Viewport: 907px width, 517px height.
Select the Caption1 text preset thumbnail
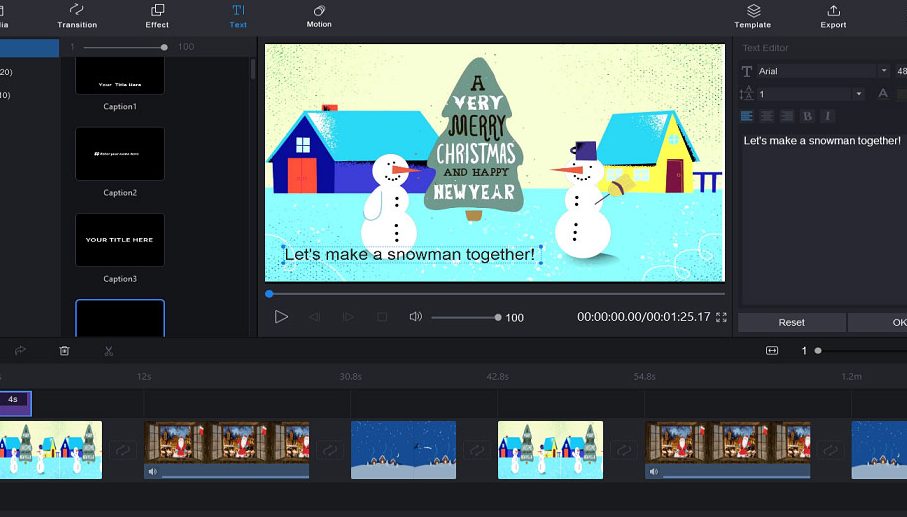tap(120, 76)
